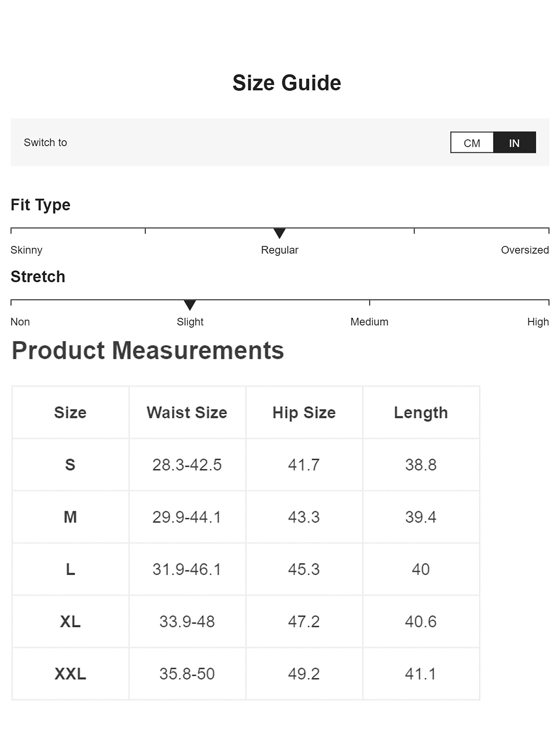This screenshot has height=746, width=560.
Task: Click the High stretch label
Action: [x=538, y=322]
